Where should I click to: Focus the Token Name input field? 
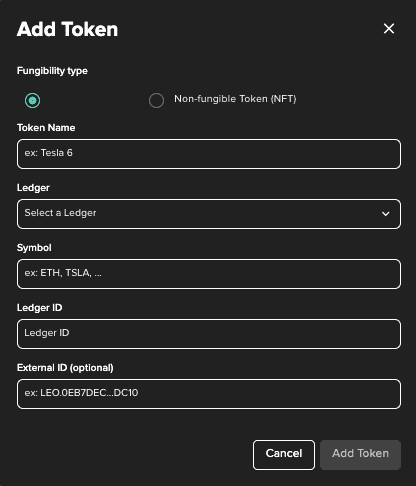tap(209, 154)
